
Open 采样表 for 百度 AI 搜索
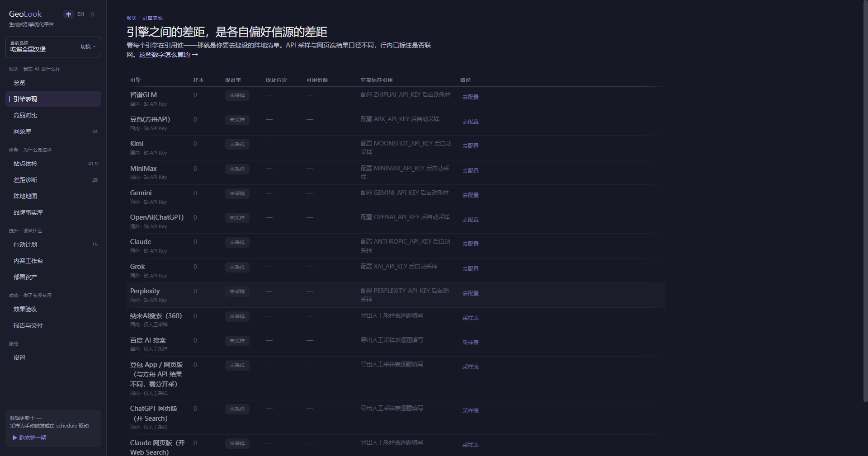470,342
